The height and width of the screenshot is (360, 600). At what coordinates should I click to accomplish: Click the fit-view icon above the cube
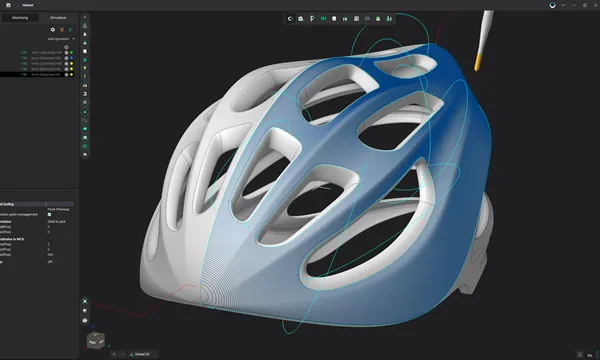click(x=85, y=301)
